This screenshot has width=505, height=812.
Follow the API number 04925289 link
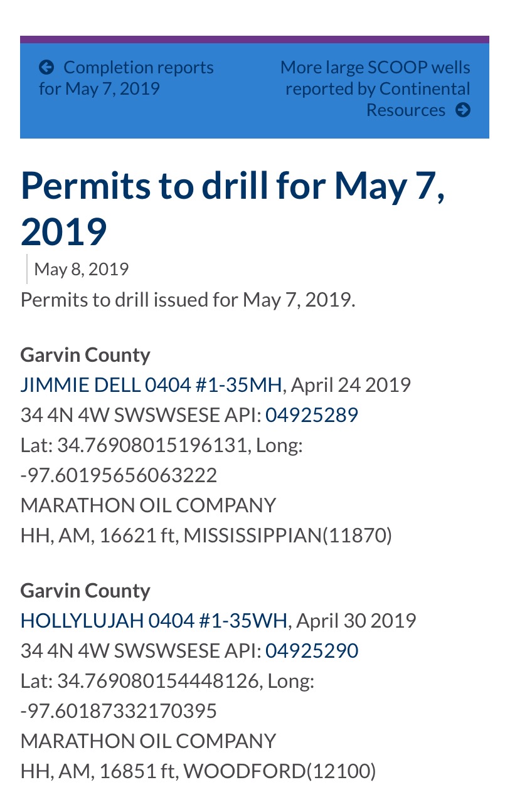coord(312,414)
